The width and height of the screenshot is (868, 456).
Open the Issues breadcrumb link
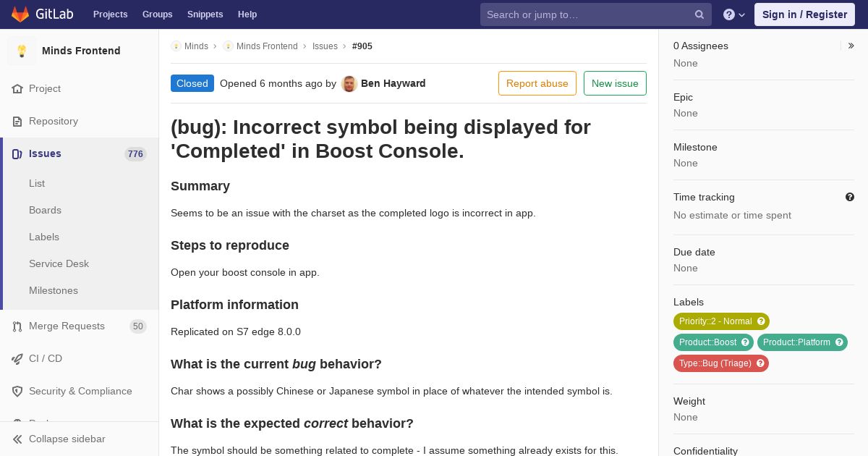pos(325,46)
